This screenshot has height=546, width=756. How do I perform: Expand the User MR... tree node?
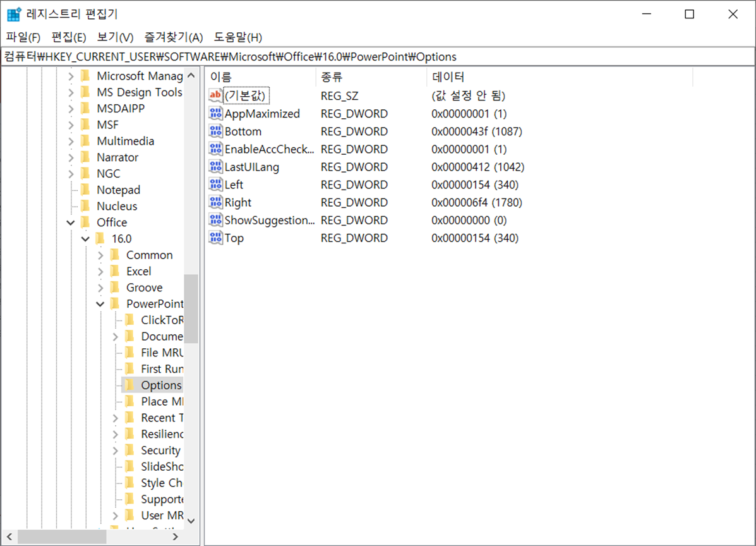115,516
